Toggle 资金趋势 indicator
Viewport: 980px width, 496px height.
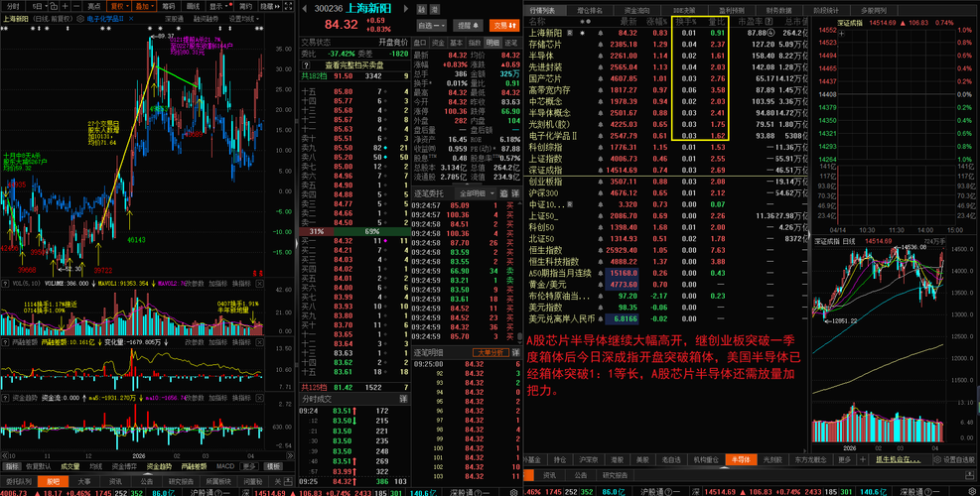click(x=160, y=466)
